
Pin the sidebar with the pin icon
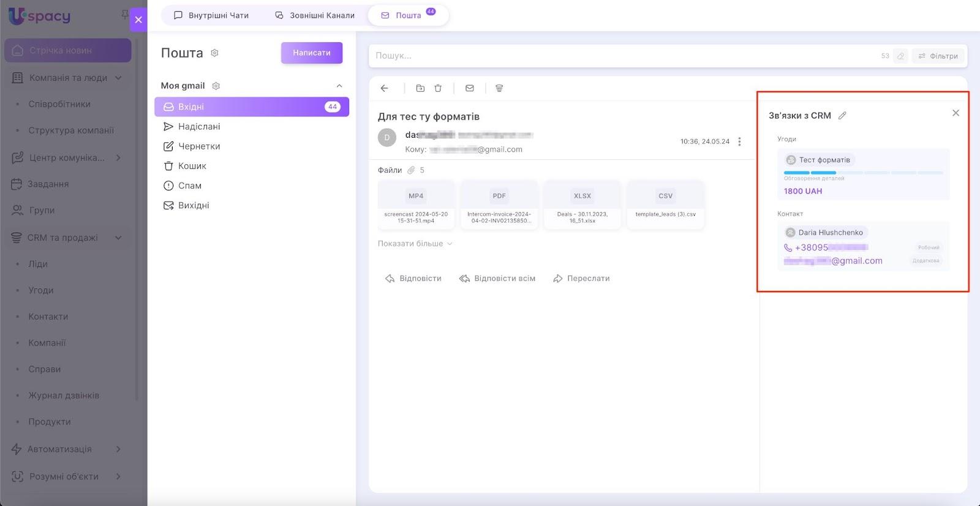[125, 14]
